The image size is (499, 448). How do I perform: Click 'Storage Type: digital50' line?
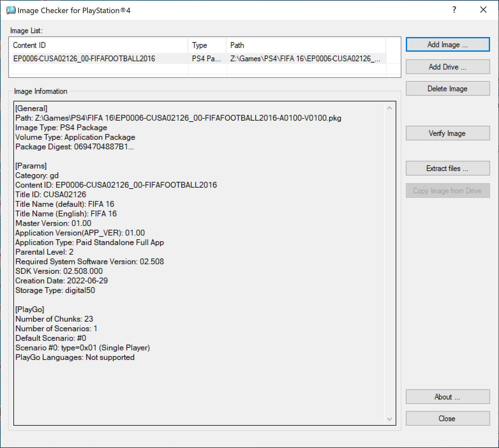click(55, 290)
